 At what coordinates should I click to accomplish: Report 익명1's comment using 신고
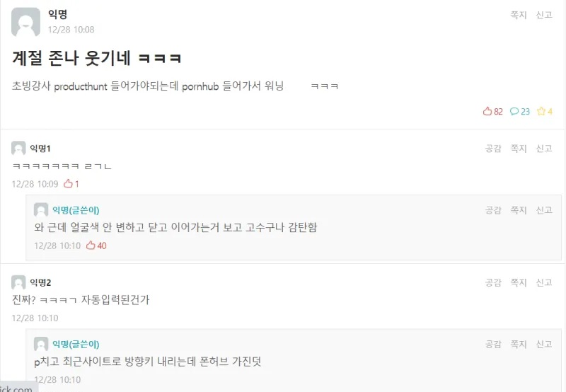(x=544, y=149)
